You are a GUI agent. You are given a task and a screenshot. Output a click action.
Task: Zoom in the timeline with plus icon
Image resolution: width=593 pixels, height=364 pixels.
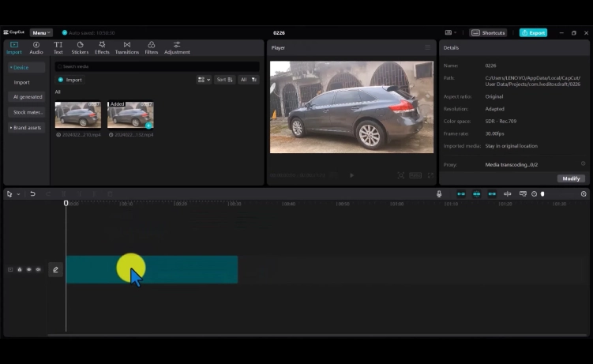(584, 194)
